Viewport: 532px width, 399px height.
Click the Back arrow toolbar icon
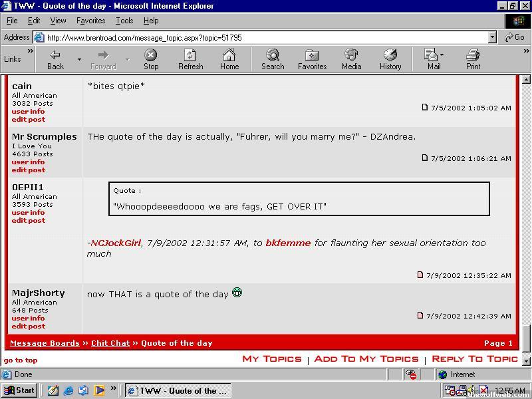pos(55,55)
